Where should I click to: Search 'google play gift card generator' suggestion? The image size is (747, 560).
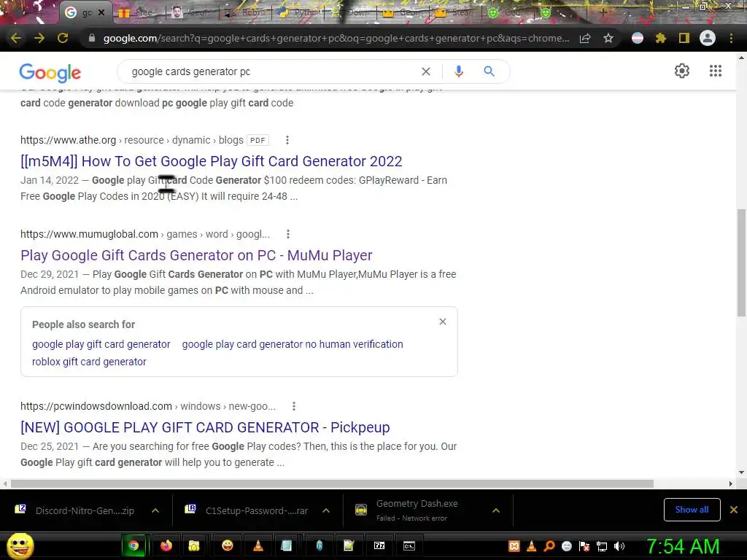[101, 344]
